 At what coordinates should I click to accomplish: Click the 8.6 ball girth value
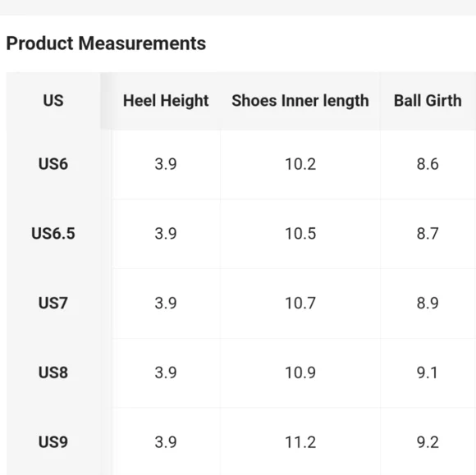(x=428, y=164)
